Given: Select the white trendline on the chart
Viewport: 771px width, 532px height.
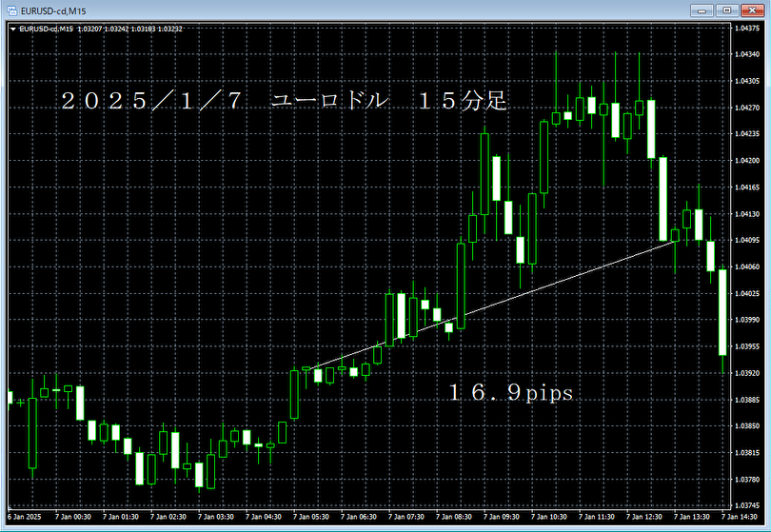Looking at the screenshot, I should pyautogui.click(x=492, y=305).
